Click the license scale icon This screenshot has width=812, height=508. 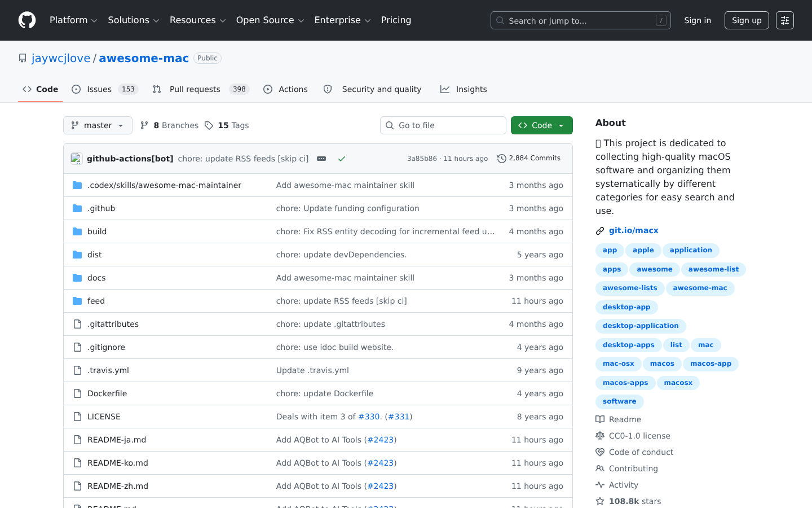coord(600,436)
